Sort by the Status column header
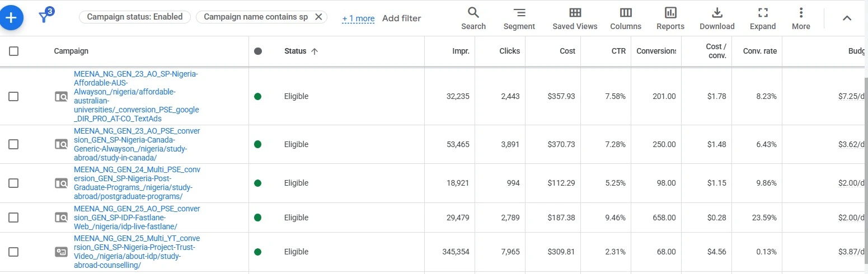The width and height of the screenshot is (868, 274). 295,51
